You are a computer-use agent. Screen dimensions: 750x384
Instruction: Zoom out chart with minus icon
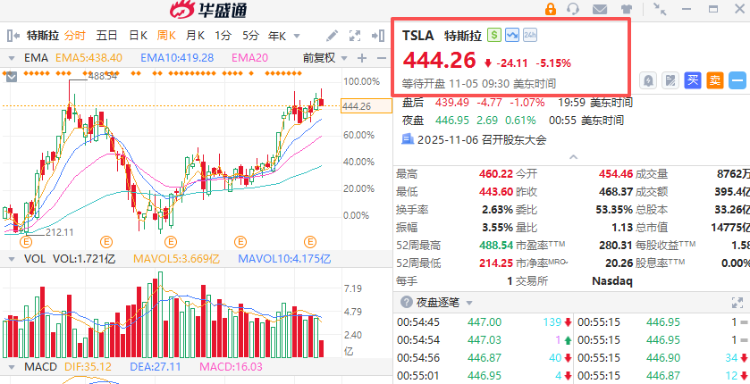tap(381, 58)
